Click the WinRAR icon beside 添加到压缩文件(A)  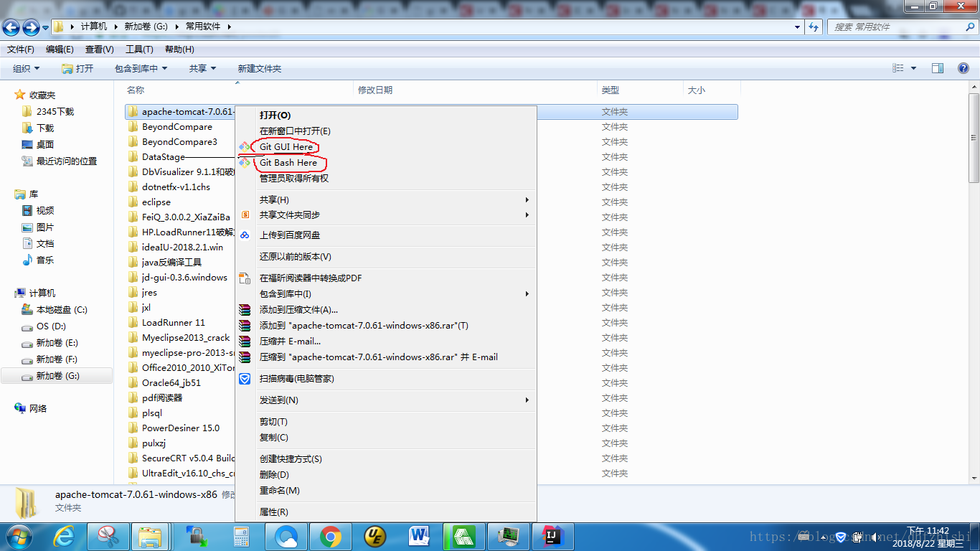tap(245, 310)
